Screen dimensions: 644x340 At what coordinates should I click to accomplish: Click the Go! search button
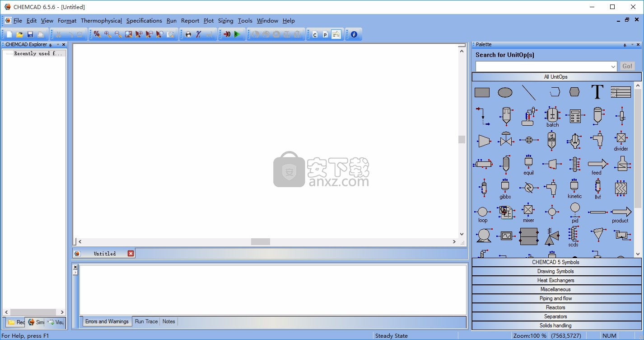tap(627, 66)
